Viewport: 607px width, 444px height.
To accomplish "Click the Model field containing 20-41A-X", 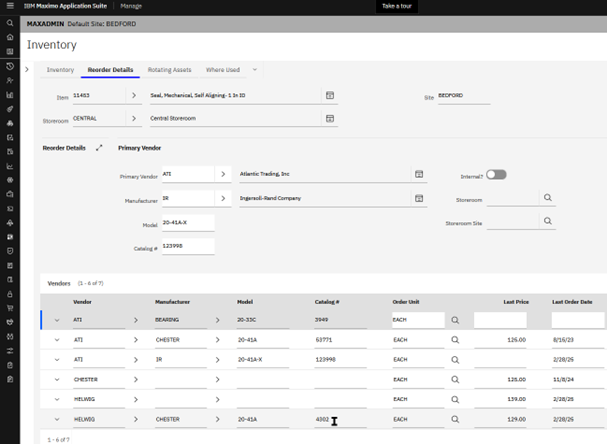I will click(x=188, y=223).
